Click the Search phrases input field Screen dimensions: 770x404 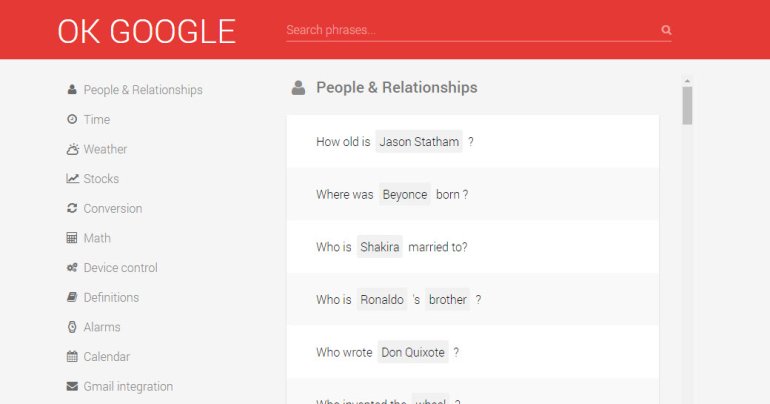479,30
